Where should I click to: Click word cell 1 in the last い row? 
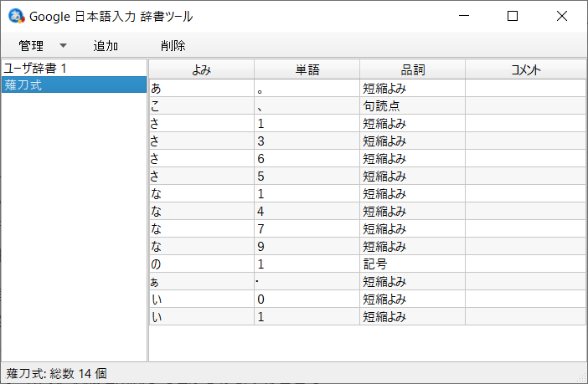point(307,317)
